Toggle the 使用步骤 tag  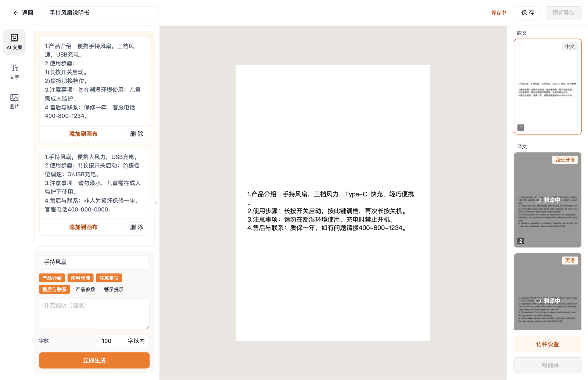(80, 278)
